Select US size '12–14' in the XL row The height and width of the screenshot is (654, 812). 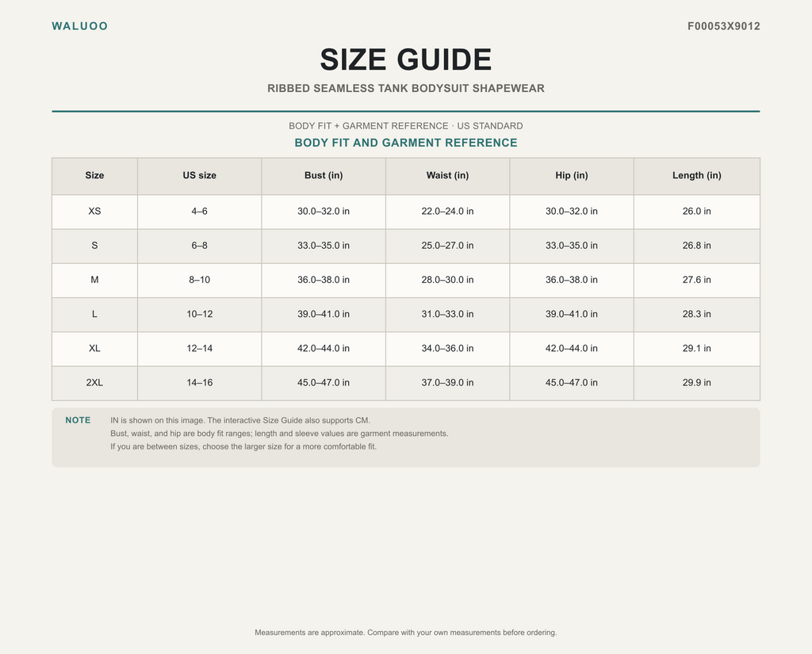199,349
